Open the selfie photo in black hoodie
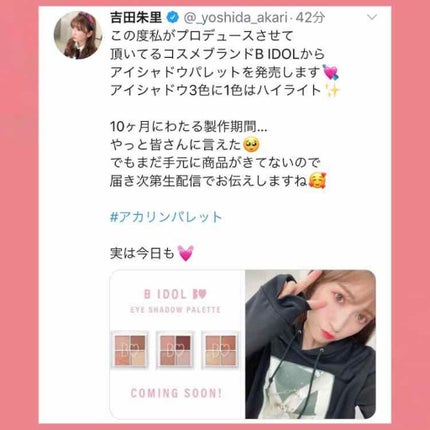The width and height of the screenshot is (430, 430). tap(311, 344)
